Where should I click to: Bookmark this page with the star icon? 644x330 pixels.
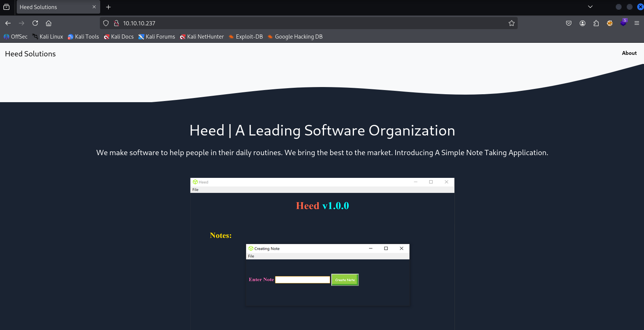[x=512, y=23]
